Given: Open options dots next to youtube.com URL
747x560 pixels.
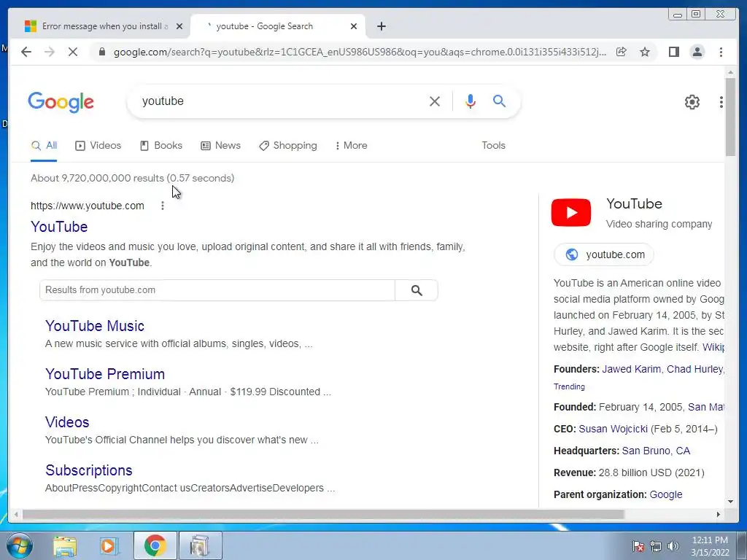Looking at the screenshot, I should pyautogui.click(x=163, y=206).
